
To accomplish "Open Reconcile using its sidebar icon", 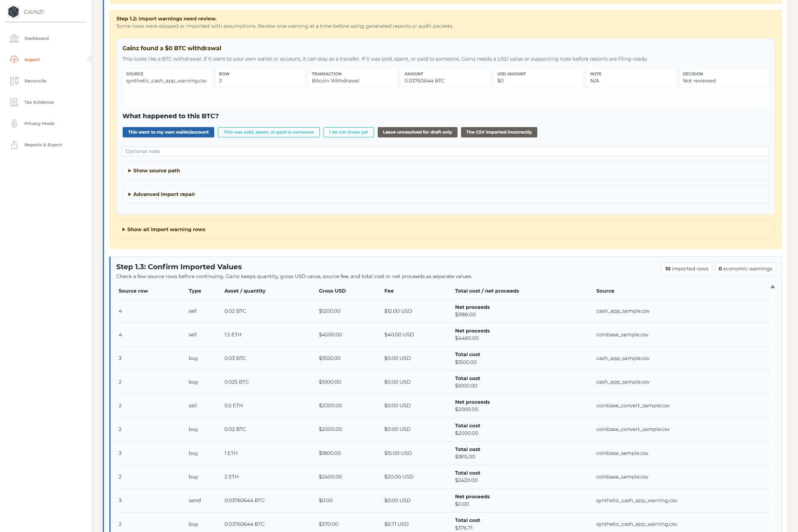I will point(14,81).
